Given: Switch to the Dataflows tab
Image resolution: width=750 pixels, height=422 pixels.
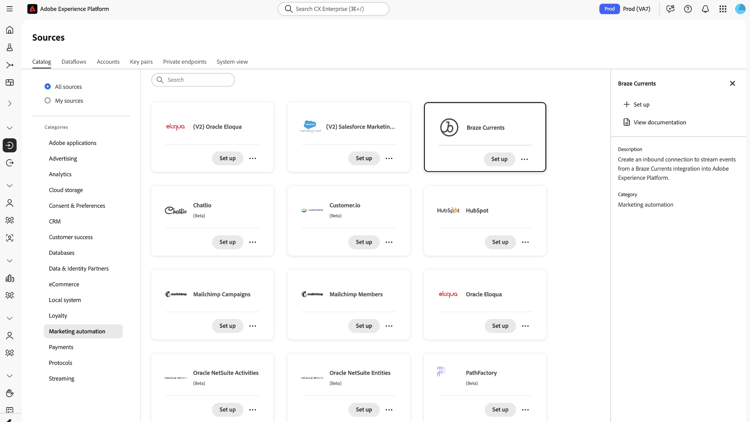Looking at the screenshot, I should (x=74, y=62).
